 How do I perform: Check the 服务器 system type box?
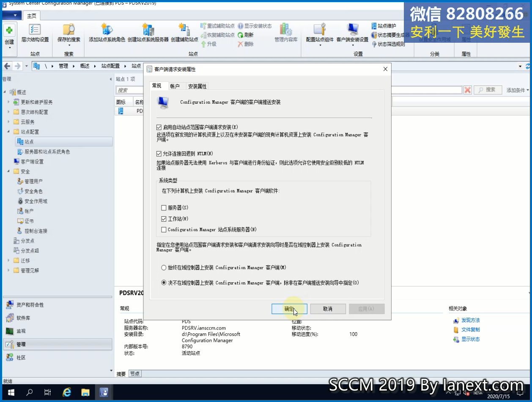(x=164, y=208)
